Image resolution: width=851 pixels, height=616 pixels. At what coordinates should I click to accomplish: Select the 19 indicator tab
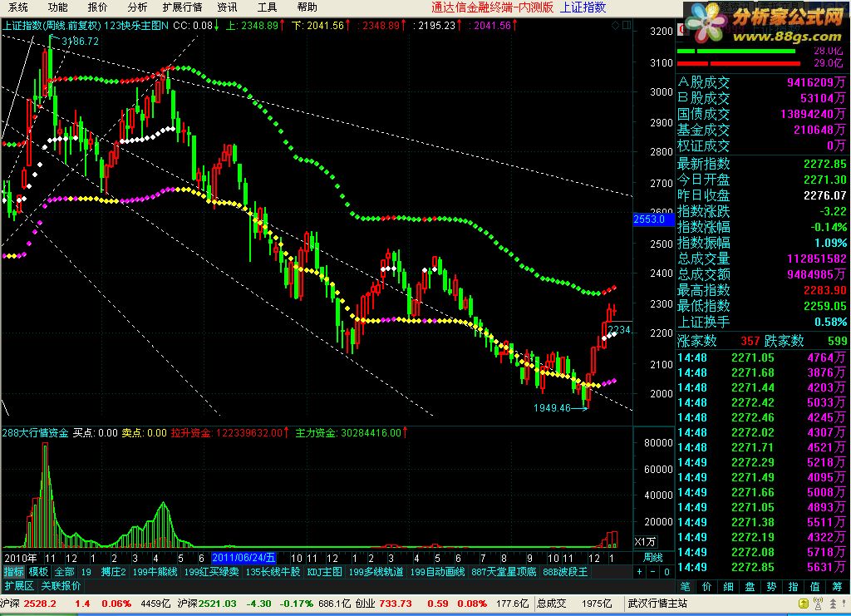(x=86, y=571)
